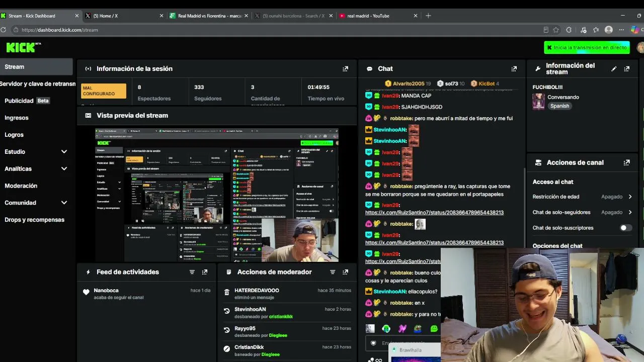Filter the Acciones de moderador list
Screen dimensions: 644x362
coord(332,272)
